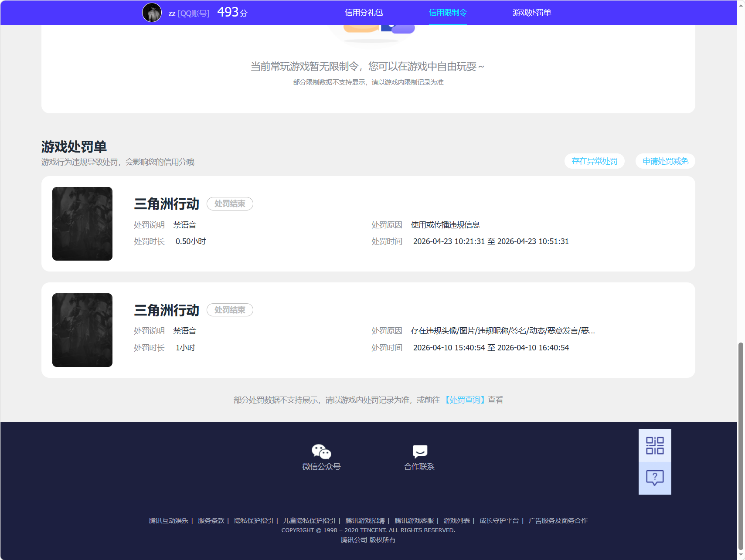Viewport: 745px width, 560px height.
Task: Show the QR code floating button
Action: pos(655,446)
